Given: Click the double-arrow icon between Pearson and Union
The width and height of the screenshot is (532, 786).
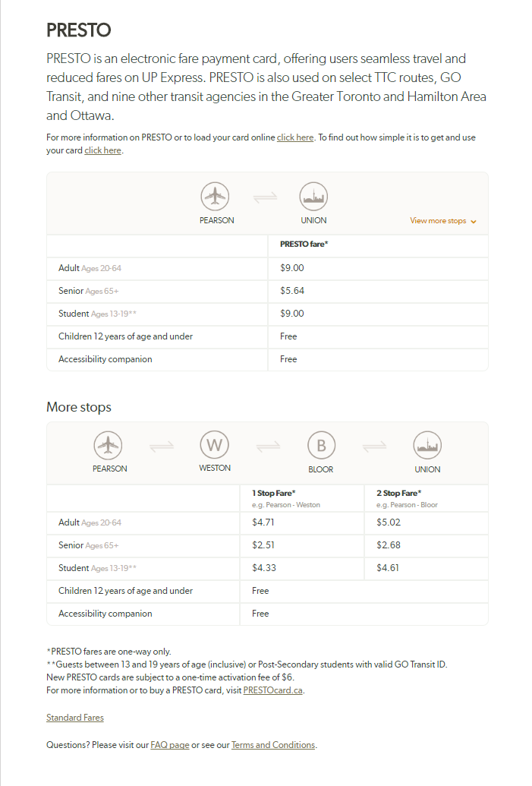Looking at the screenshot, I should (266, 197).
